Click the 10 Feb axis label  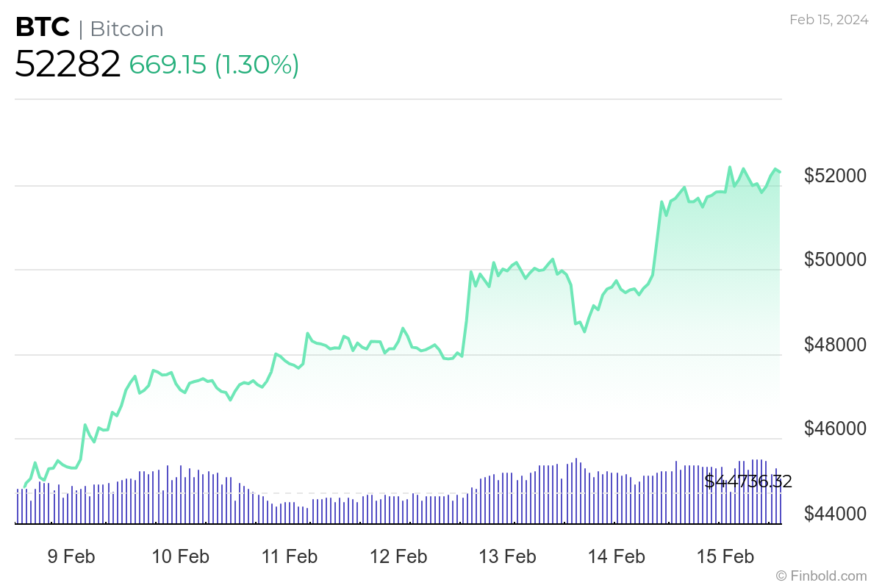[x=181, y=556]
